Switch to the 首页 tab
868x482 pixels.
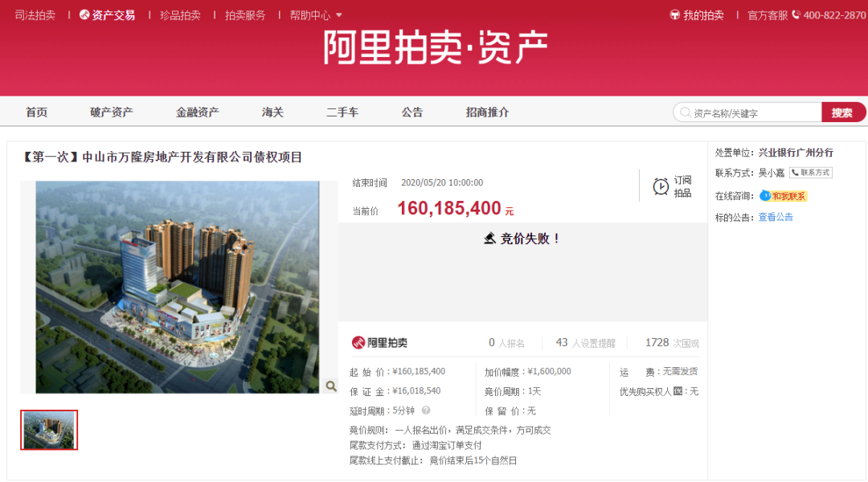[36, 112]
